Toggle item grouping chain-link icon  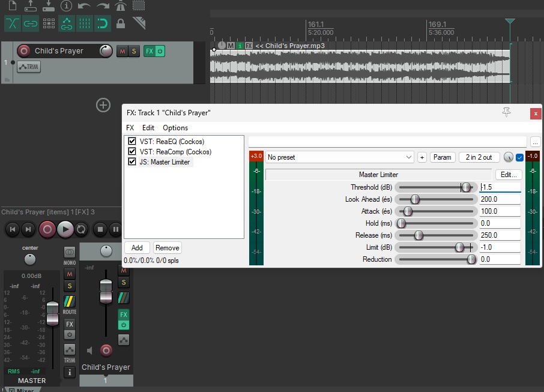pyautogui.click(x=31, y=23)
